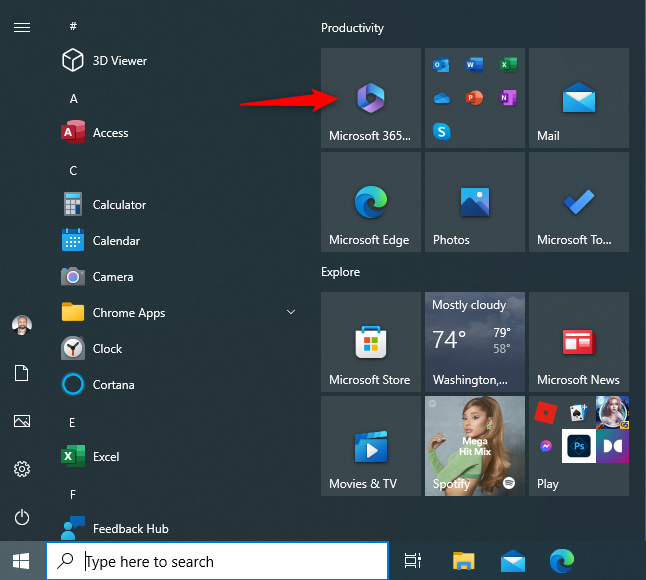Click the Explore group title

click(x=340, y=272)
